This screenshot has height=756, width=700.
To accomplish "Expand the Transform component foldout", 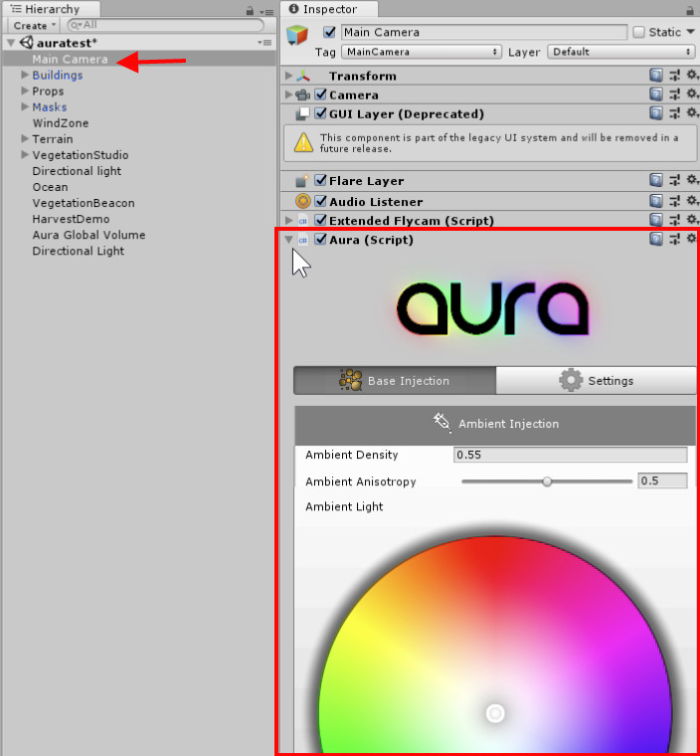I will [x=288, y=76].
